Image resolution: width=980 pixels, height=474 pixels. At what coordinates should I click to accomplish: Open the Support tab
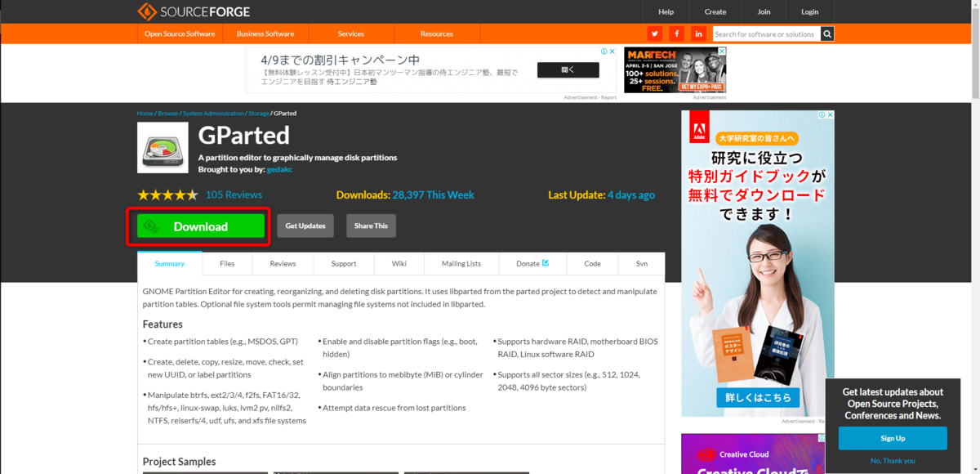(344, 263)
